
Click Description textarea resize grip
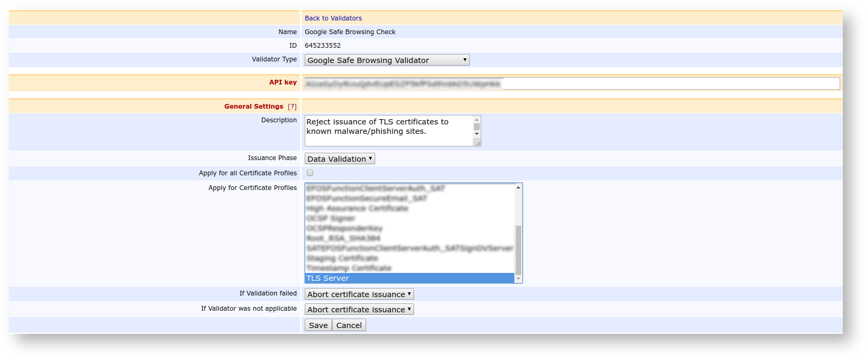click(x=478, y=143)
